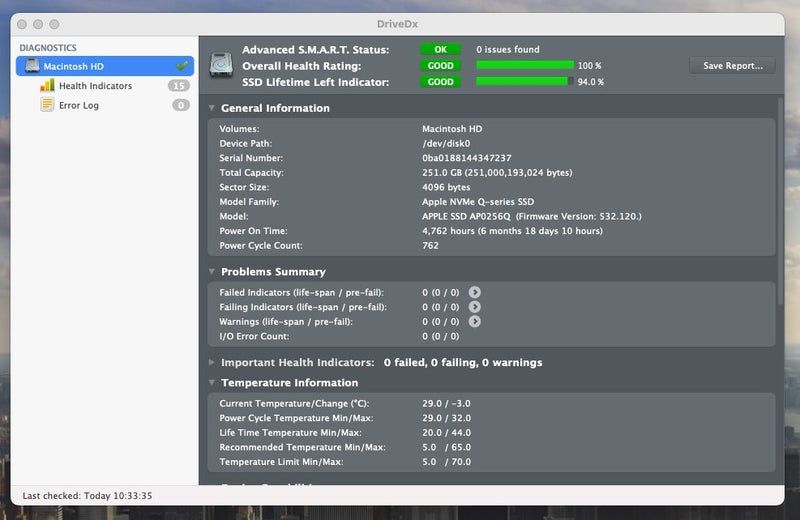The image size is (800, 520).
Task: Click the Model value APPLE SSD AP0256Q
Action: coord(532,216)
